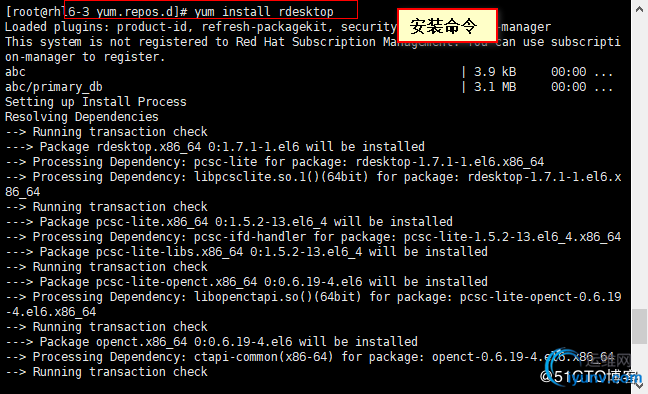Screen dimensions: 648x394
Task: Click the rdesktop.x86_64 package line
Action: tap(215, 147)
